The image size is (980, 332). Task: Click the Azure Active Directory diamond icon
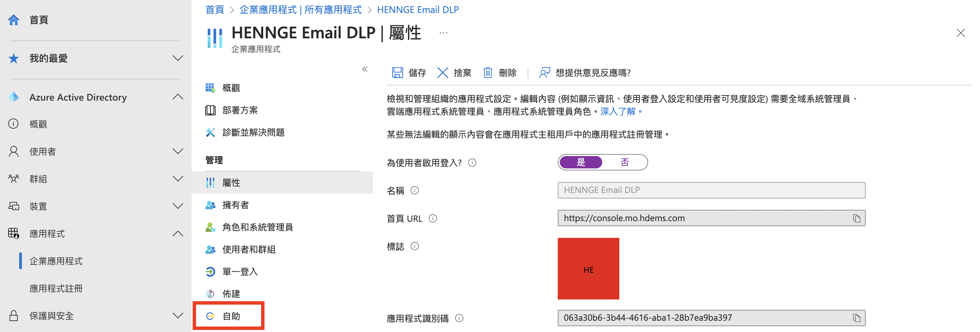pyautogui.click(x=14, y=97)
